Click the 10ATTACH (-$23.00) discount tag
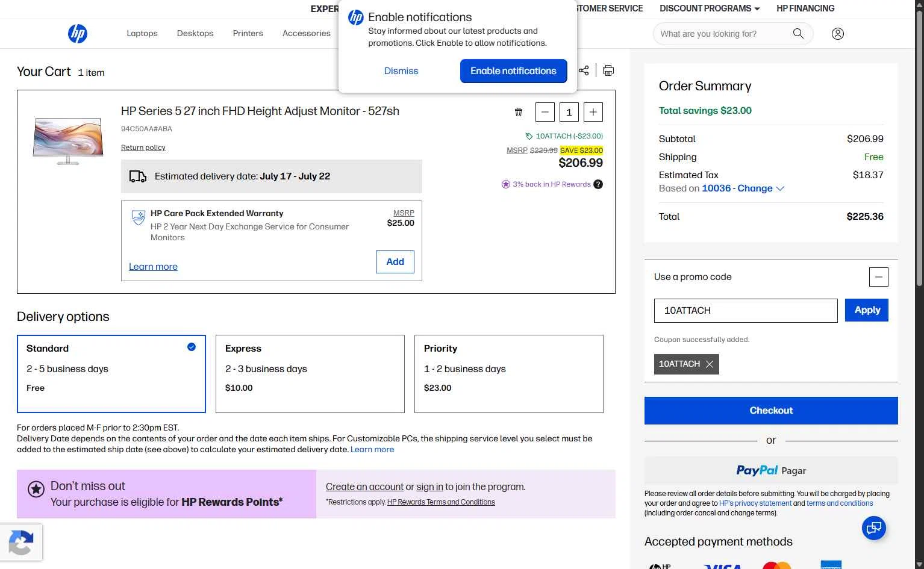This screenshot has width=924, height=569. coord(564,136)
